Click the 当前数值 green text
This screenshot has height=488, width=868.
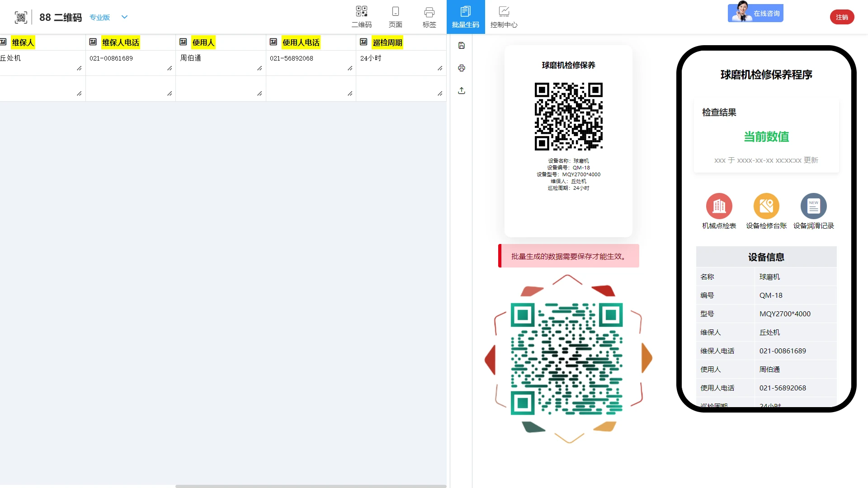[x=766, y=136]
